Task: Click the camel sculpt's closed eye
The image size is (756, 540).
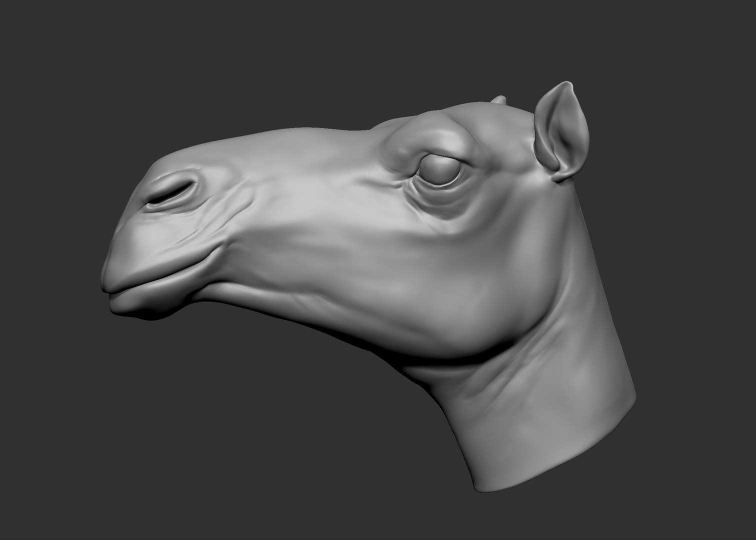Action: [439, 169]
